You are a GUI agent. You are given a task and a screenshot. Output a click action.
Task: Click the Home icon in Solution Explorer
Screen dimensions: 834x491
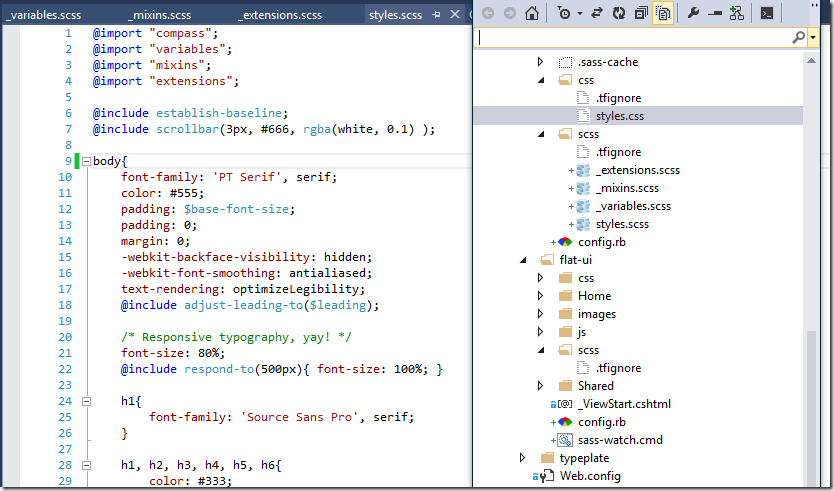(532, 13)
